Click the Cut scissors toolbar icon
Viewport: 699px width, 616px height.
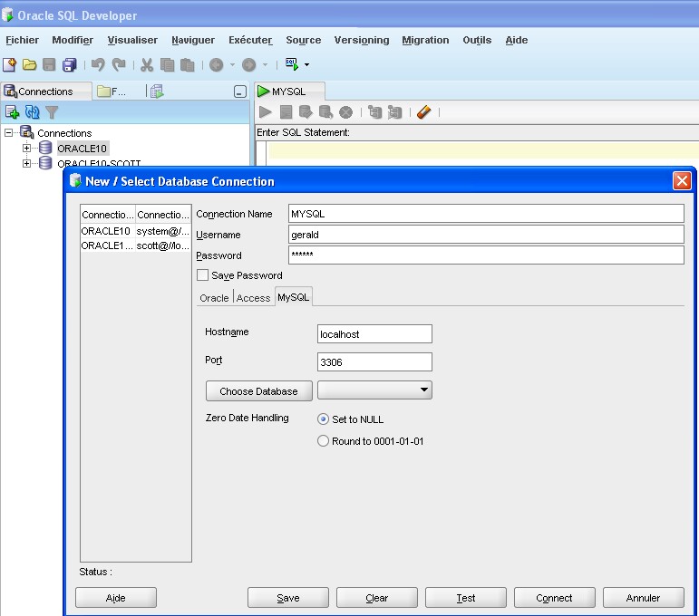pyautogui.click(x=146, y=64)
